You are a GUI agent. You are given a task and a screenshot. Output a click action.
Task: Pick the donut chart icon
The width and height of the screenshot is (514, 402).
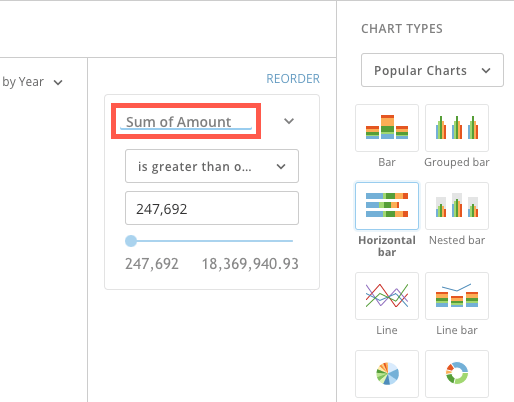coord(457,374)
